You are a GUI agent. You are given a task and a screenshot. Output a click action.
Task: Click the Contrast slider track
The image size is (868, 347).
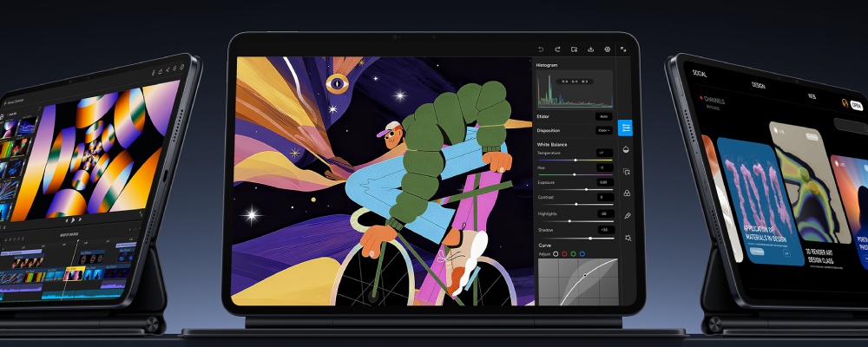575,204
